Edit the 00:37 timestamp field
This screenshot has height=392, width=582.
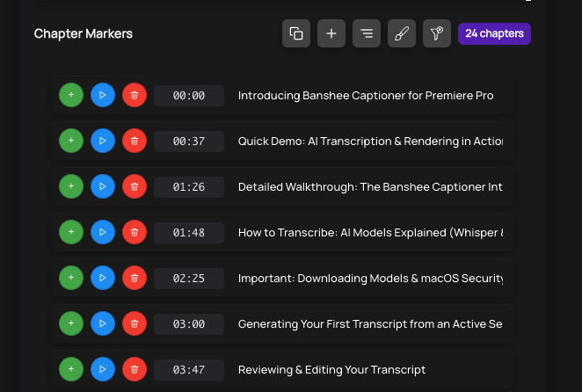[x=189, y=142]
